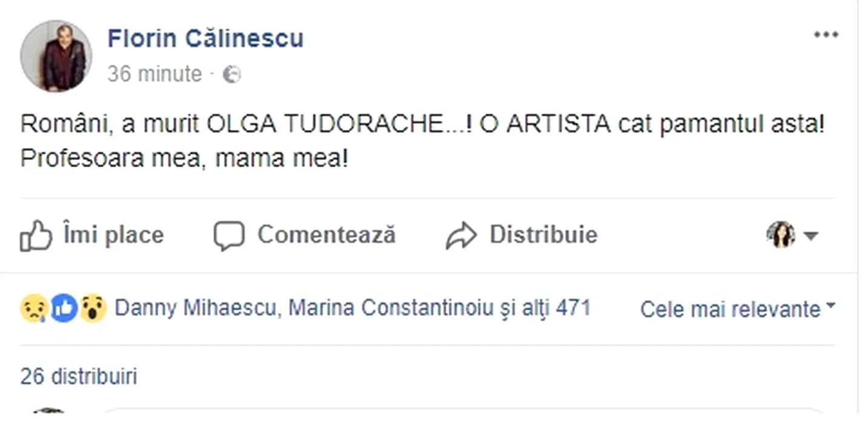This screenshot has width=868, height=424.
Task: Open the Florin Călinescu profile name link
Action: [205, 39]
